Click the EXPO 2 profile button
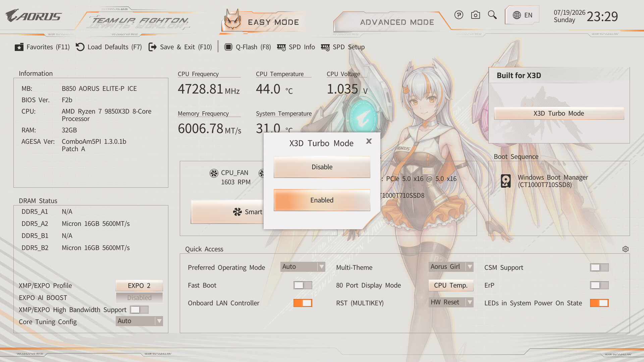Viewport: 644px width, 362px height. (x=139, y=286)
